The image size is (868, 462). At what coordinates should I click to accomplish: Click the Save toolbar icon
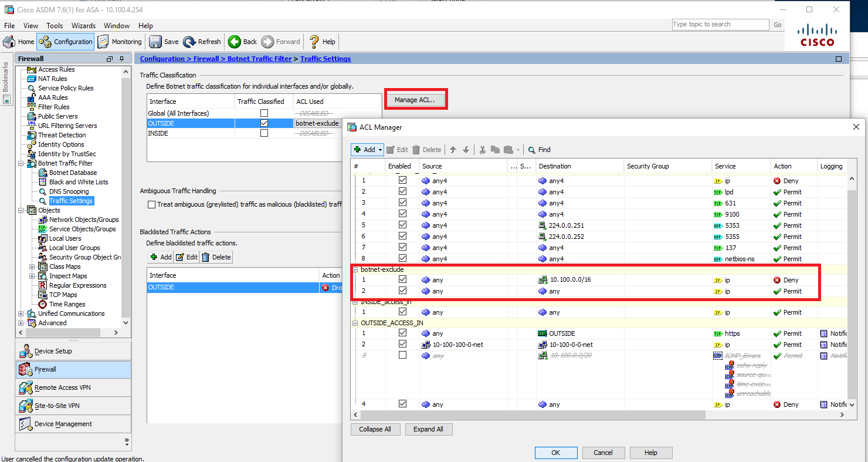[x=164, y=42]
